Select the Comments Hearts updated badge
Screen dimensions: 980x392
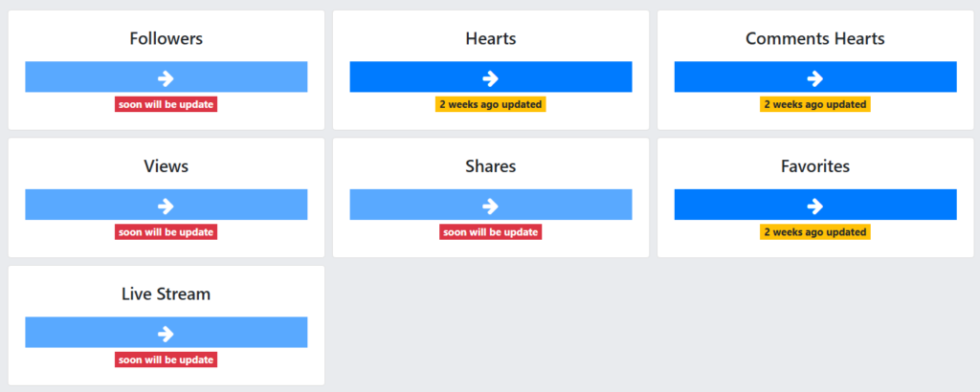(815, 104)
